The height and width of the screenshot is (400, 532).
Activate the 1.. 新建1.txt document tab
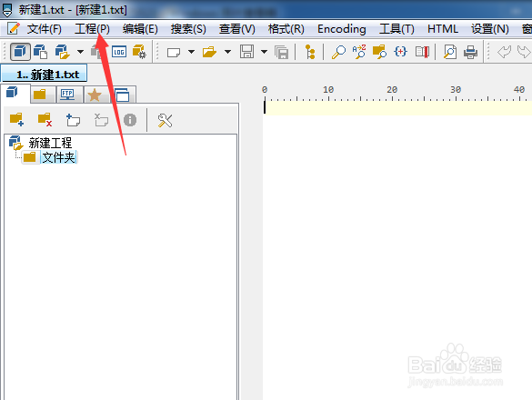pos(45,74)
